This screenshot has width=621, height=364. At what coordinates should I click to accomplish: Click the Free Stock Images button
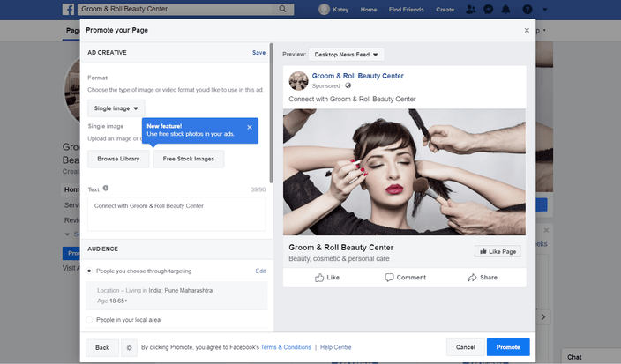click(189, 159)
